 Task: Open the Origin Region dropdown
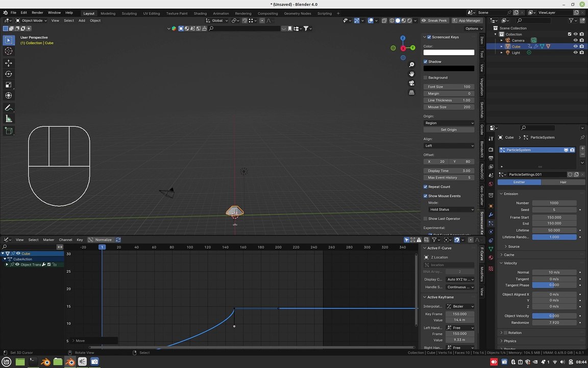coord(449,123)
